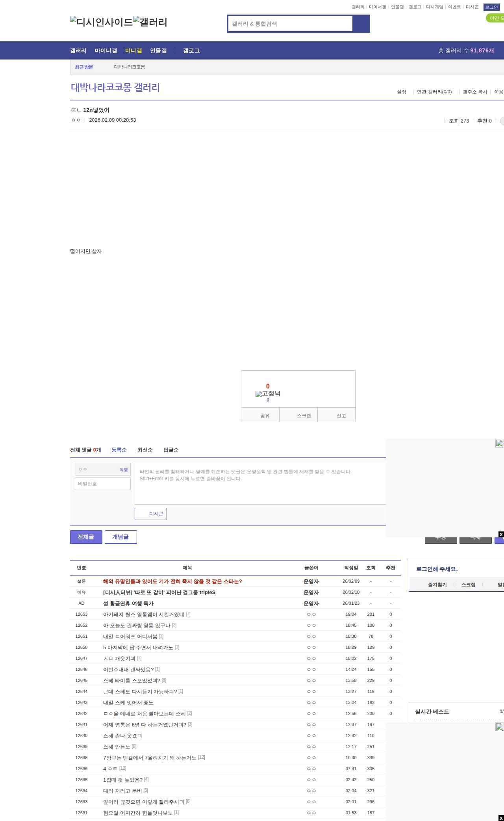504x821 pixels.
Task: Click post number 12647 in the list
Action: click(x=82, y=658)
